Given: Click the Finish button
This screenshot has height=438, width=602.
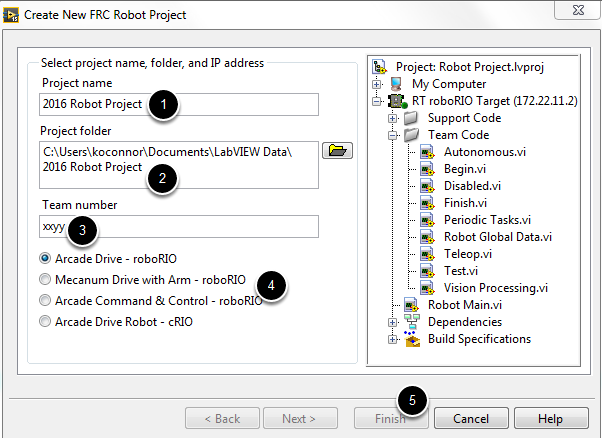Looking at the screenshot, I should pos(390,418).
